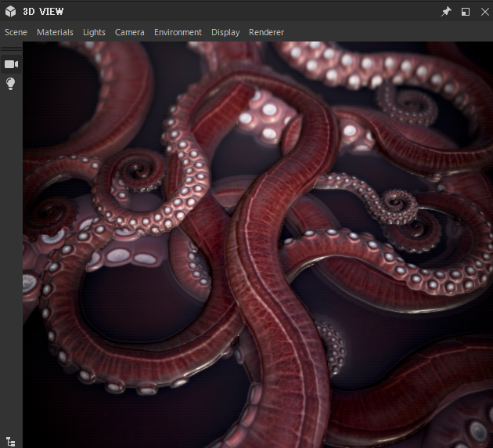This screenshot has height=448, width=493.
Task: Click the tentacle render viewport
Action: coord(257,244)
